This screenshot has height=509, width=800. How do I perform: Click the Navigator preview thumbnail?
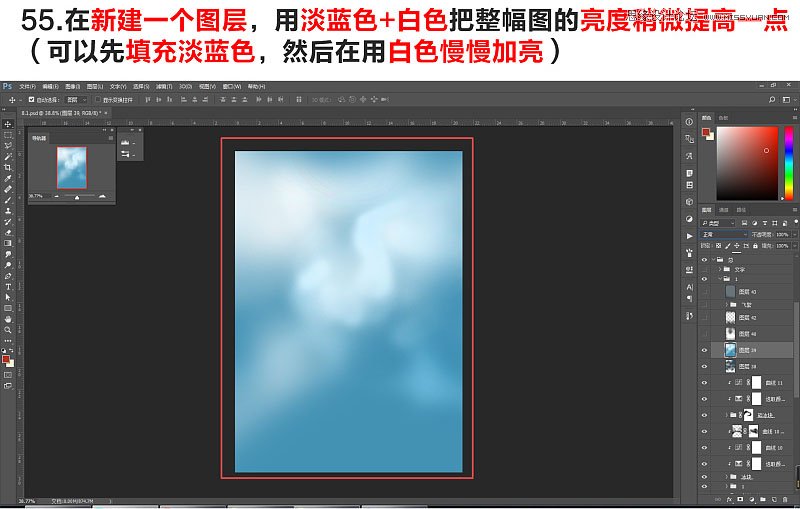[71, 167]
